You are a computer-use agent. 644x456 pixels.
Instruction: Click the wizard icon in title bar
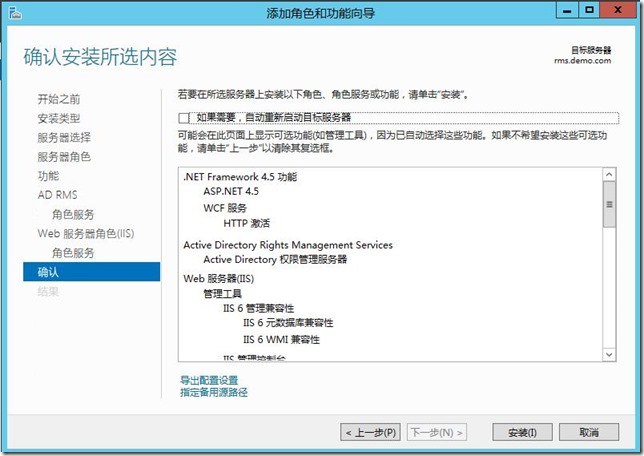coord(15,13)
